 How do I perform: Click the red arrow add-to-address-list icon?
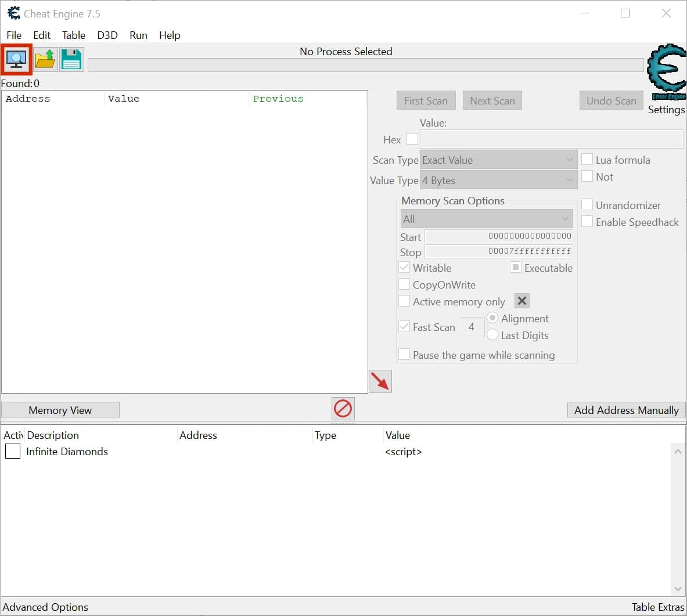(x=380, y=381)
